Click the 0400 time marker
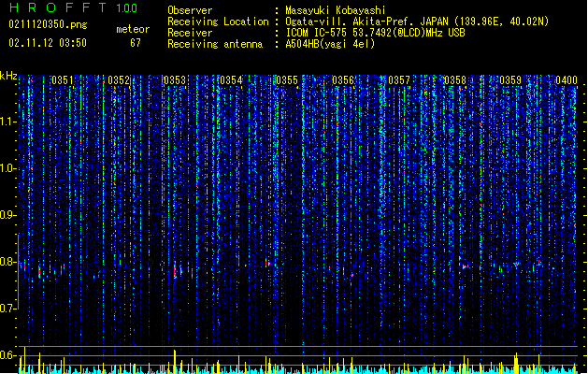Image resolution: width=588 pixels, height=374 pixels. (x=566, y=80)
